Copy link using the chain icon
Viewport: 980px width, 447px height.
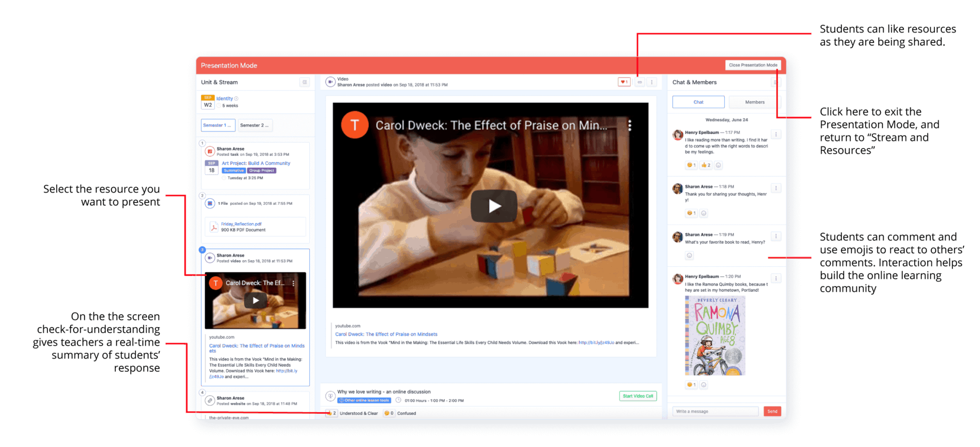(x=640, y=82)
